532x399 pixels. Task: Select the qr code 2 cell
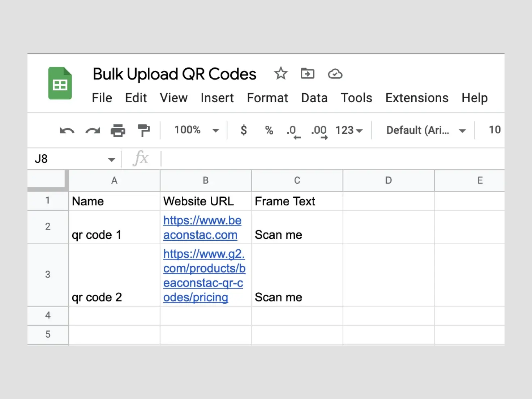pos(114,275)
